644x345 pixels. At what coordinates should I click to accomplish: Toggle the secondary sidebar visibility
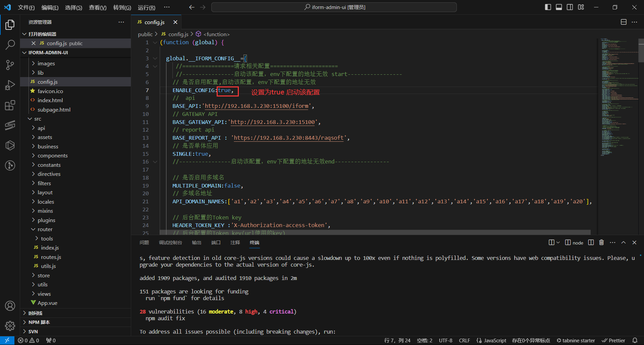[570, 7]
